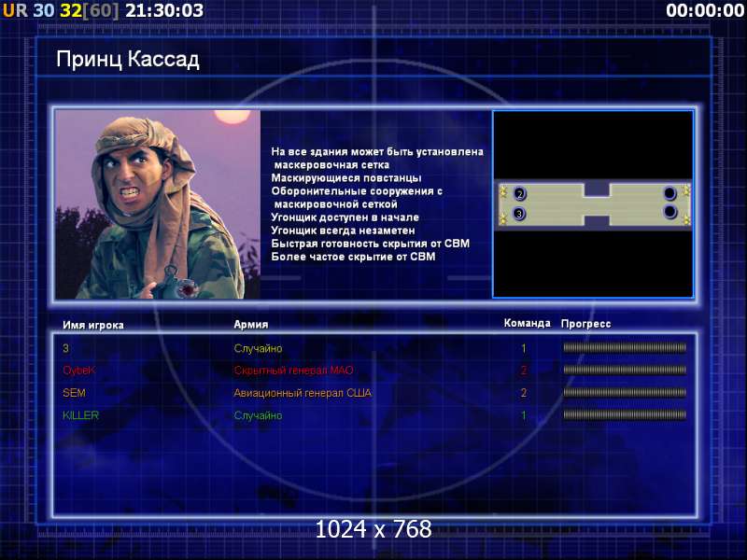Click team number for player 3

point(524,348)
